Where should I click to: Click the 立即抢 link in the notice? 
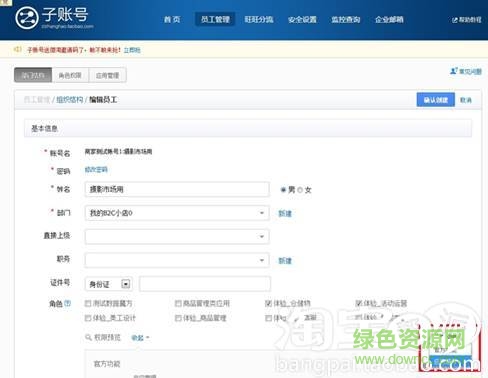tap(132, 50)
